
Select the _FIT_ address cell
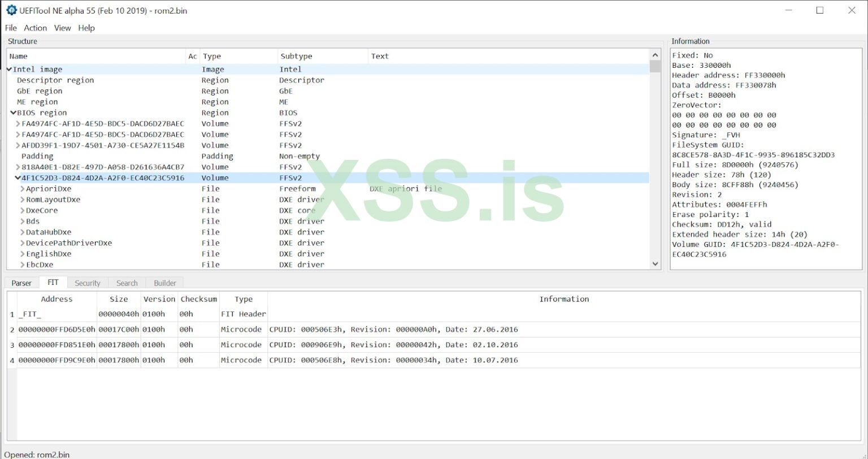[57, 314]
